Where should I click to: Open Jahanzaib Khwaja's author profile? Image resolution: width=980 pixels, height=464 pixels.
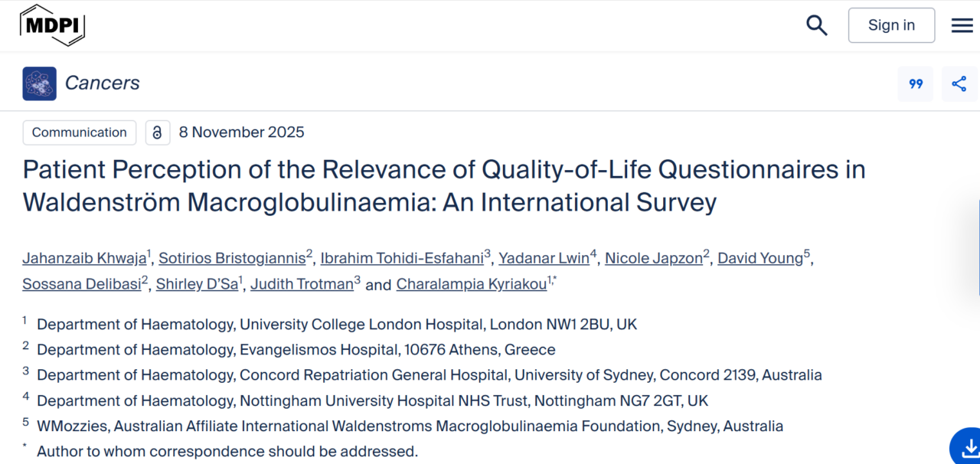(x=84, y=258)
